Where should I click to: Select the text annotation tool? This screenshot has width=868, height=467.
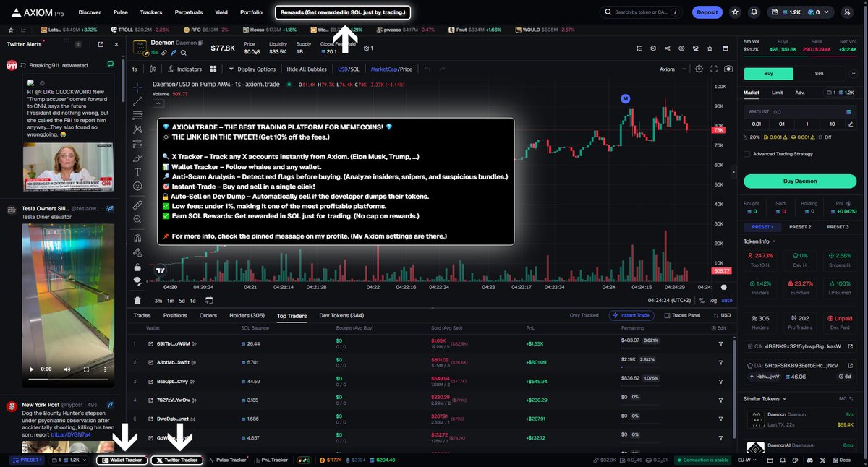click(137, 172)
